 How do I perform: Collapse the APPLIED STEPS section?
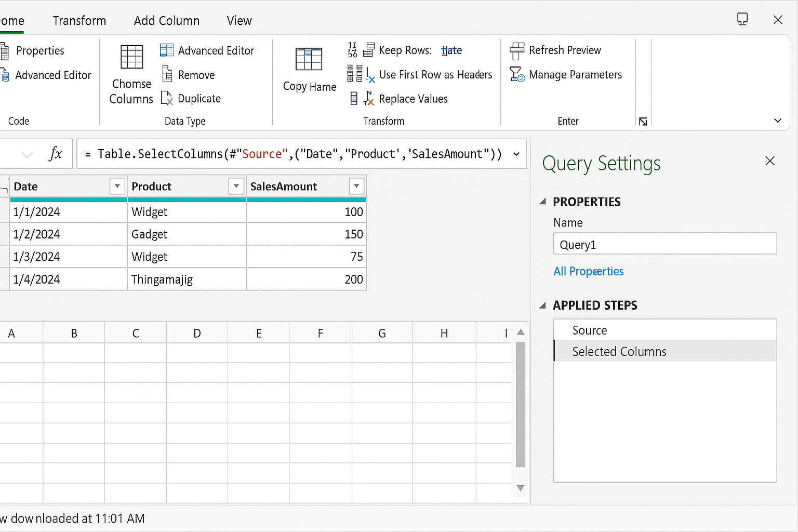click(543, 305)
